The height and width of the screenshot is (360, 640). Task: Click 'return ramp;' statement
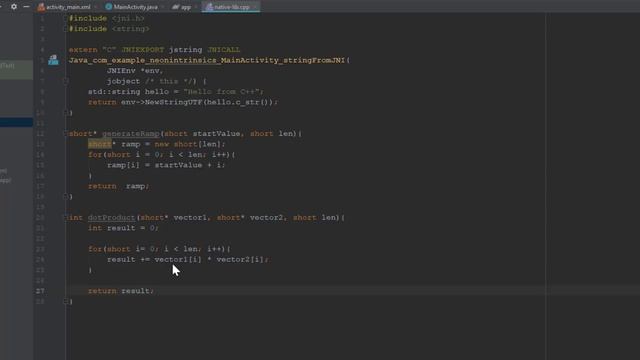[x=119, y=187]
